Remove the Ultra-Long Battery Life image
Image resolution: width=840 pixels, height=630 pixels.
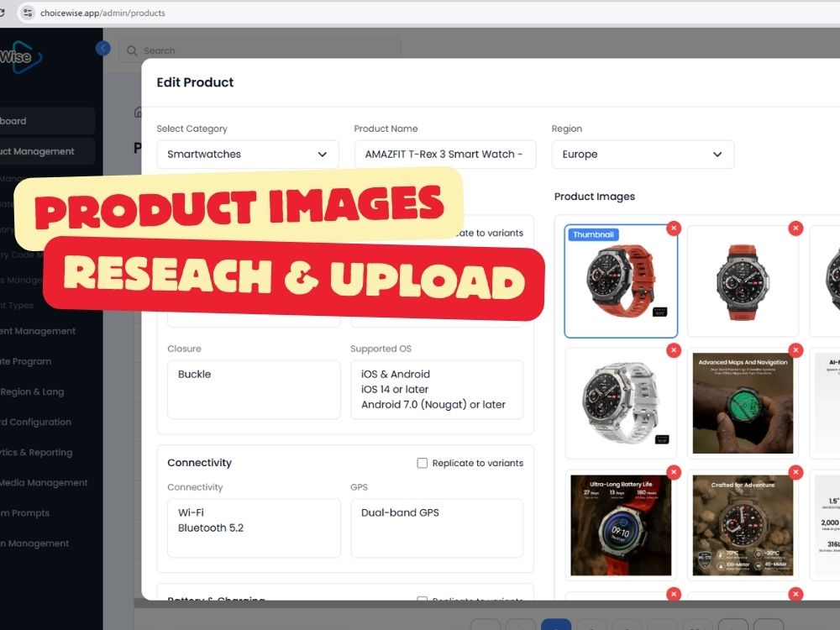[x=674, y=472]
